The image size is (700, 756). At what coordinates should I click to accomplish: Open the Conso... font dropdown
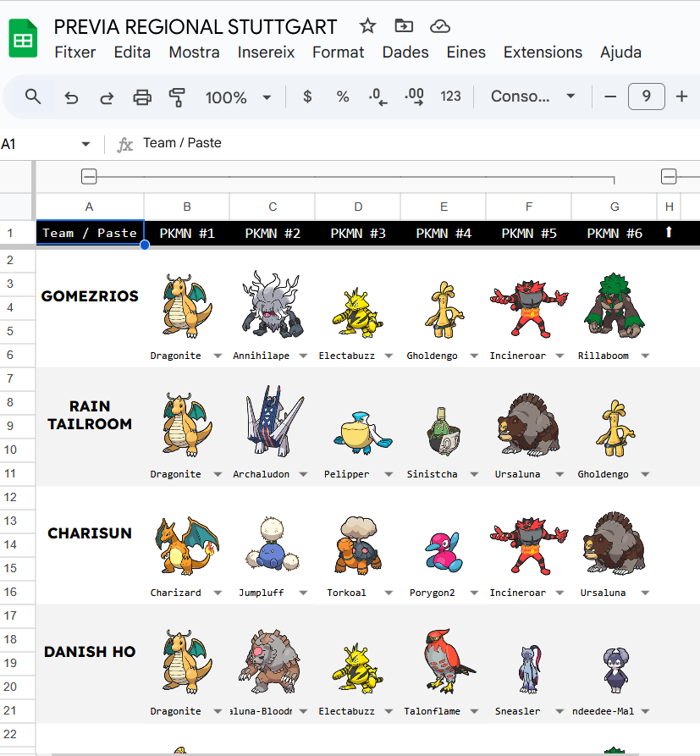[532, 97]
